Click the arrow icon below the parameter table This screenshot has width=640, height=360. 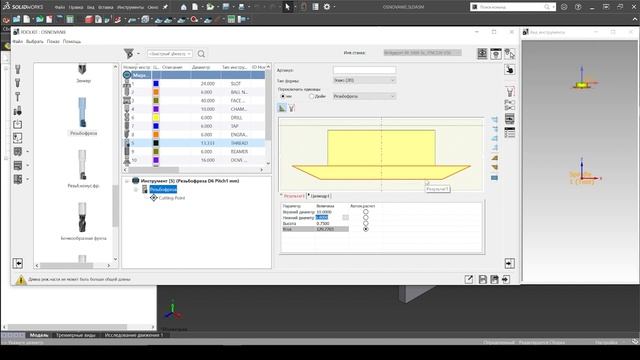[509, 263]
